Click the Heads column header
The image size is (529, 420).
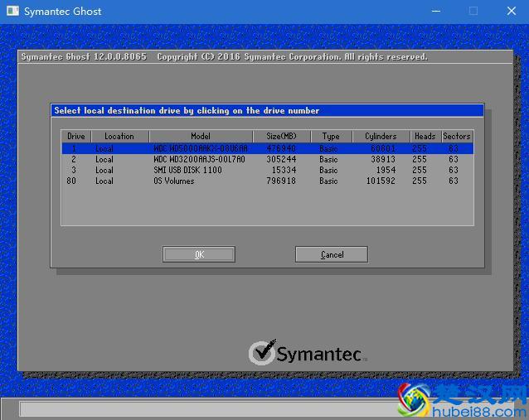425,136
